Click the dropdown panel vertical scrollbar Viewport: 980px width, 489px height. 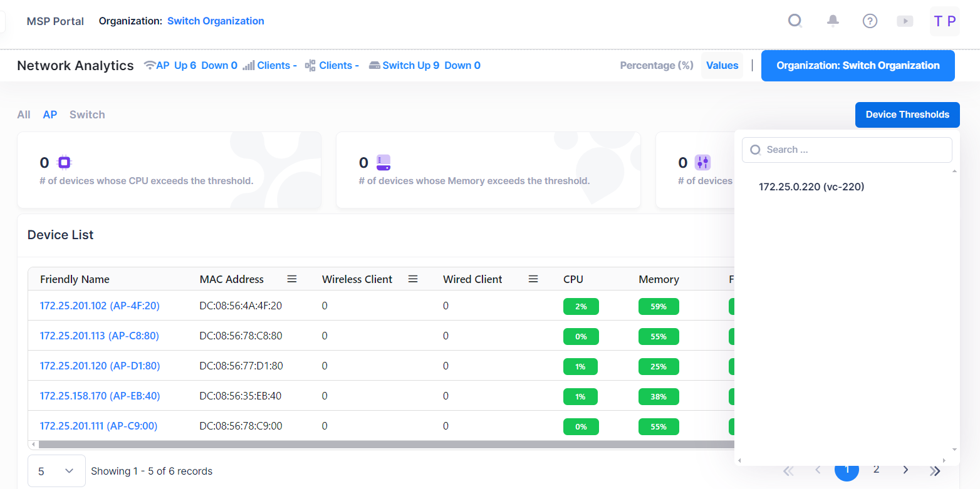point(954,310)
